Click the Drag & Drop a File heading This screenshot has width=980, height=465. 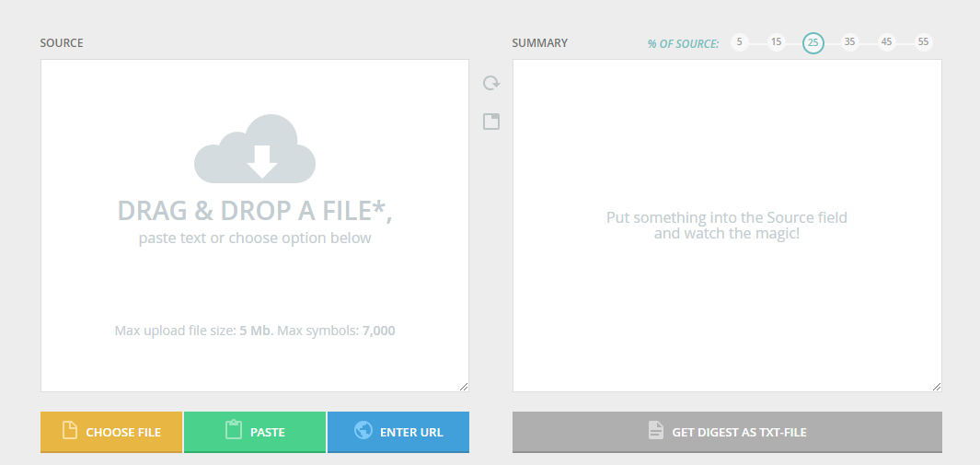point(255,211)
